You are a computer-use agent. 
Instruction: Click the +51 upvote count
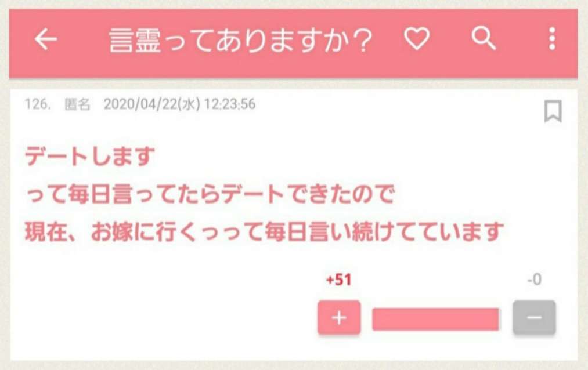click(x=338, y=280)
